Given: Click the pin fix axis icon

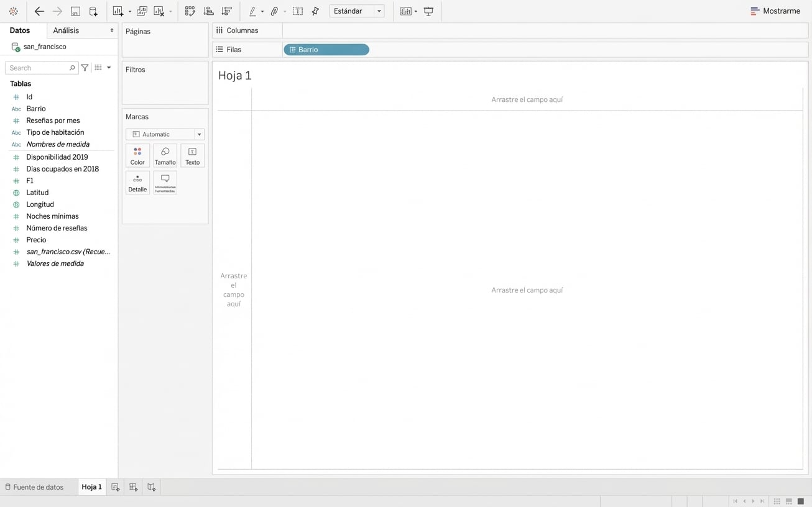Looking at the screenshot, I should [x=316, y=11].
